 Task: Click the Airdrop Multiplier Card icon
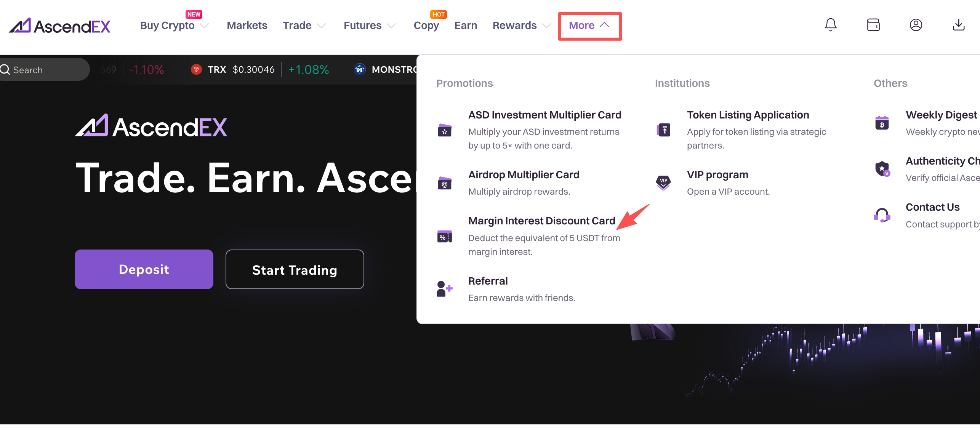click(445, 183)
